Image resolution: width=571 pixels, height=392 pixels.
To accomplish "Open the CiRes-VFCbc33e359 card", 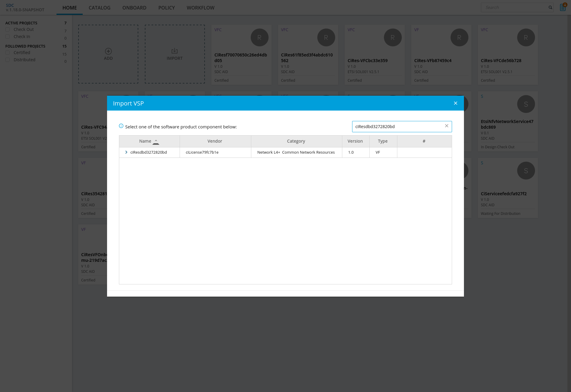I will pyautogui.click(x=375, y=55).
